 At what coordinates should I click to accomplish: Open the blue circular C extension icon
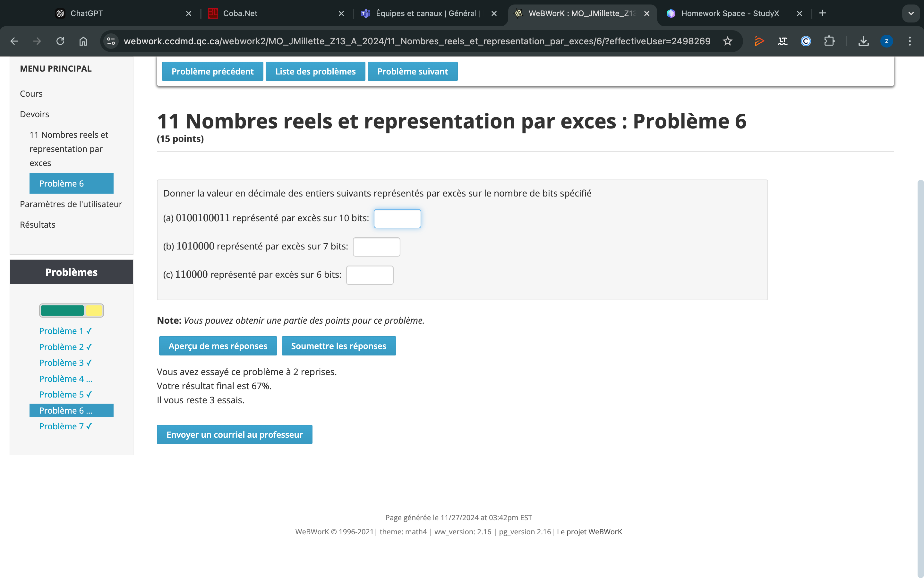coord(806,41)
